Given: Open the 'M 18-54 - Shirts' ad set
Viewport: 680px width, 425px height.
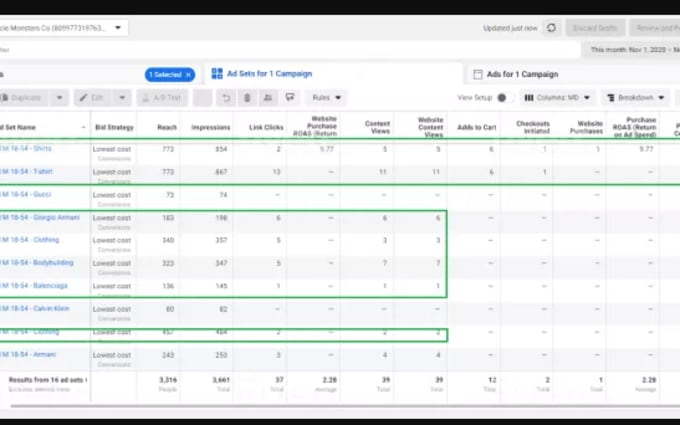Looking at the screenshot, I should click(x=26, y=149).
